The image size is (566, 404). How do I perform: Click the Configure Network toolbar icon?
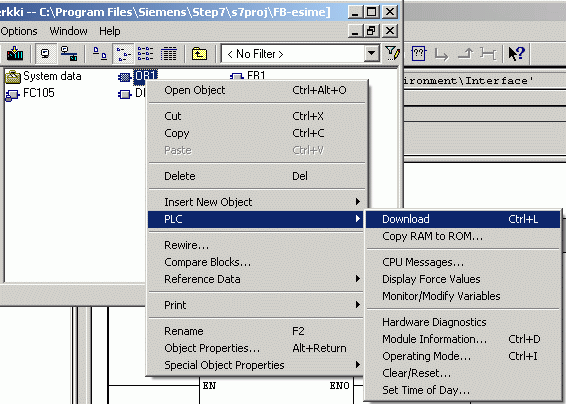tap(69, 54)
